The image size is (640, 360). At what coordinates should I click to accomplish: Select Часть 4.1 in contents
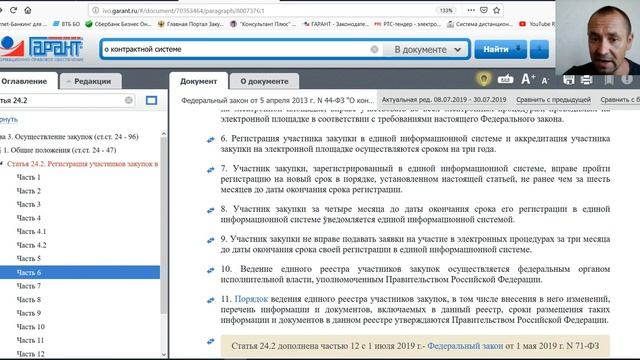pyautogui.click(x=31, y=231)
